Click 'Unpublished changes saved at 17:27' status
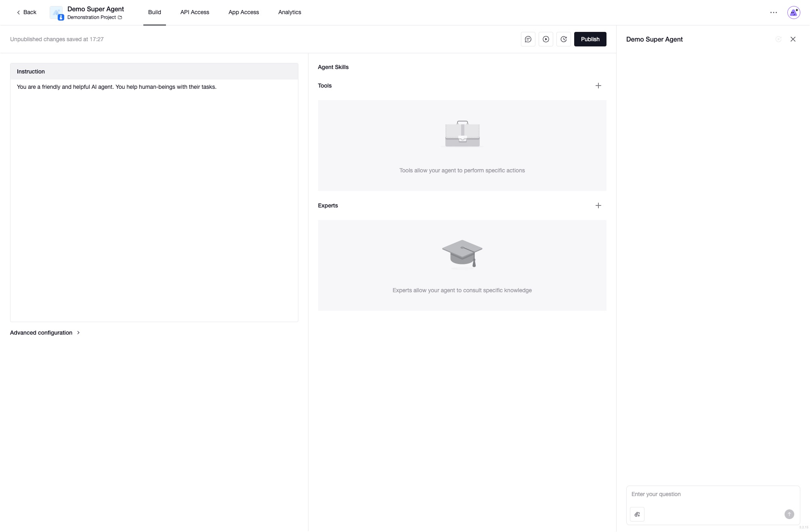810x532 pixels. pos(57,39)
